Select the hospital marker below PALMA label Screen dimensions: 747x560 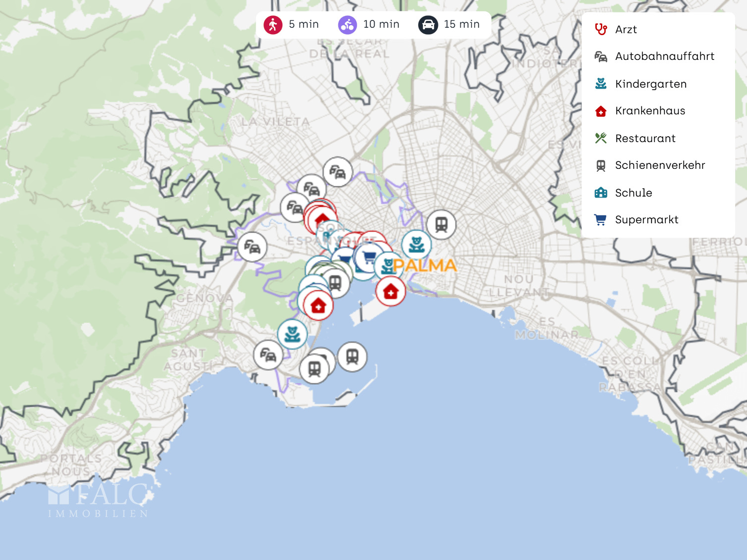pyautogui.click(x=391, y=292)
